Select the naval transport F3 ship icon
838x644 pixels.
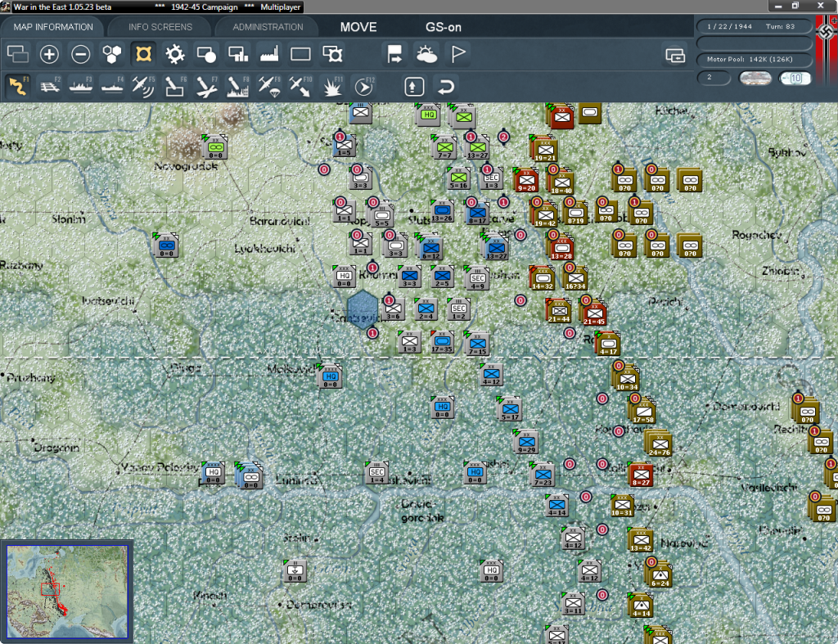coord(81,86)
